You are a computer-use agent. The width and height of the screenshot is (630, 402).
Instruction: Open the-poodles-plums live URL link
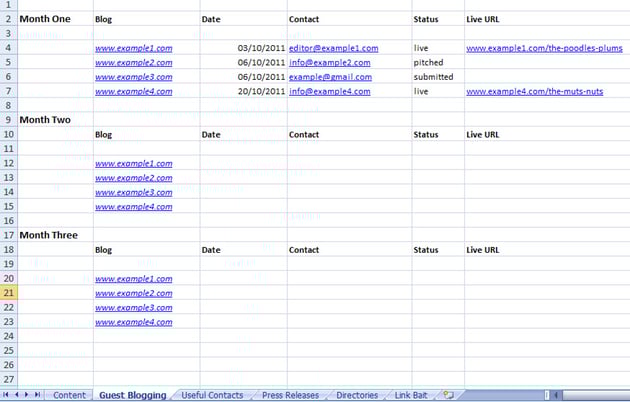[544, 48]
